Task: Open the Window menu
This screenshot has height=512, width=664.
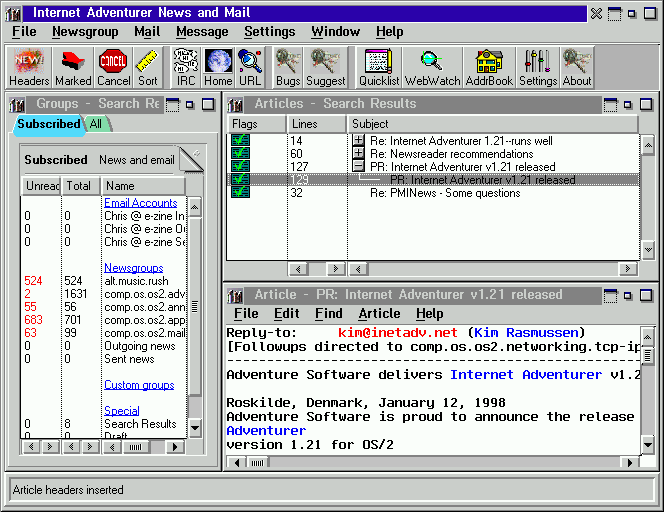Action: click(335, 32)
